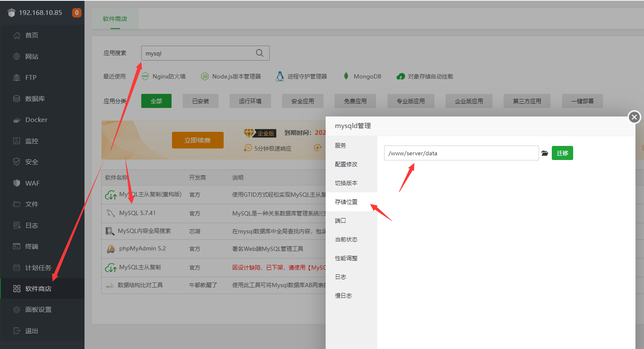Click the MySQL内容全局搜索 icon

[110, 231]
